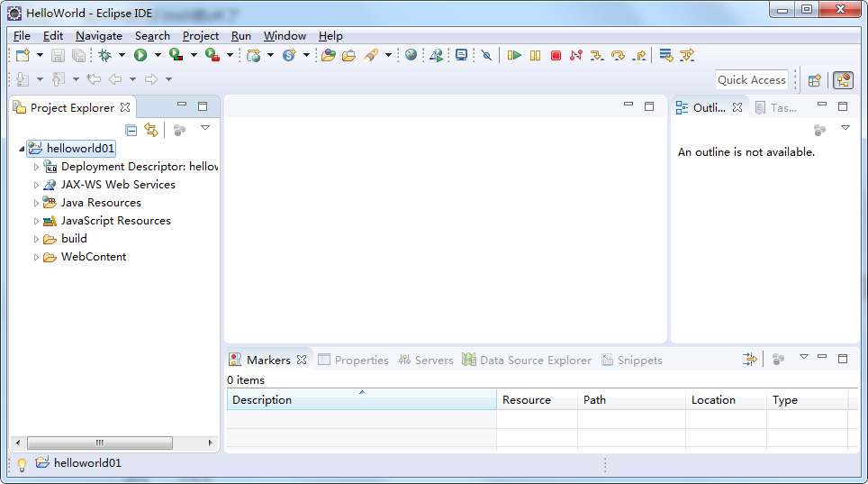The height and width of the screenshot is (484, 868).
Task: Click the Step Return icon
Action: coord(639,55)
